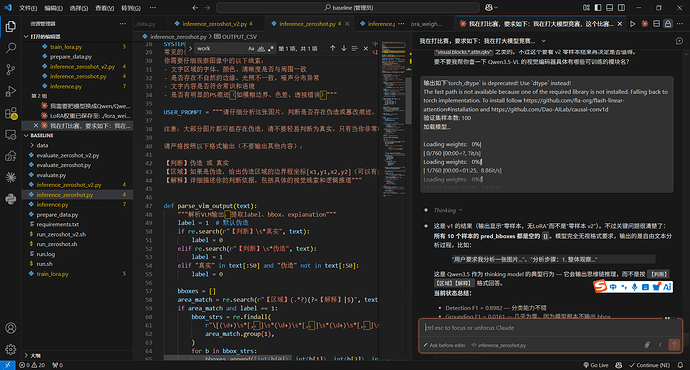Open the Accounts menu in activity bar
The height and width of the screenshot is (370, 690).
coord(11,328)
